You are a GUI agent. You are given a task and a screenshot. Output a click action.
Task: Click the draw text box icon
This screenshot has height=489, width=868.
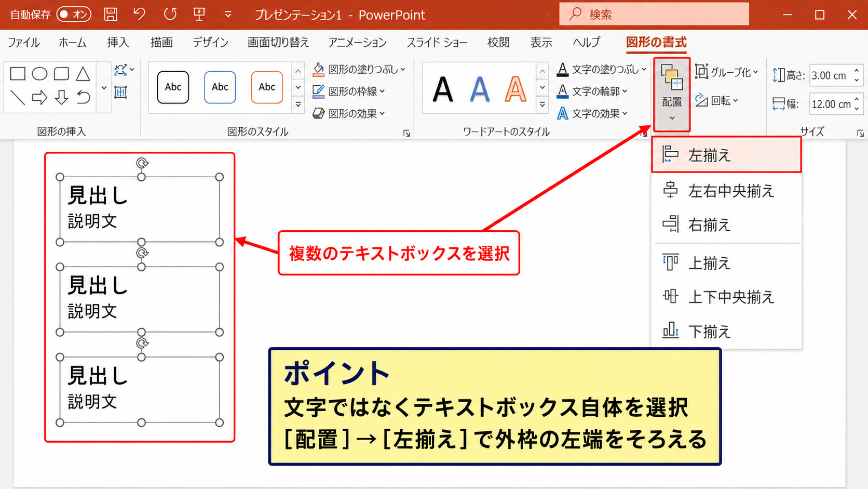coord(120,92)
